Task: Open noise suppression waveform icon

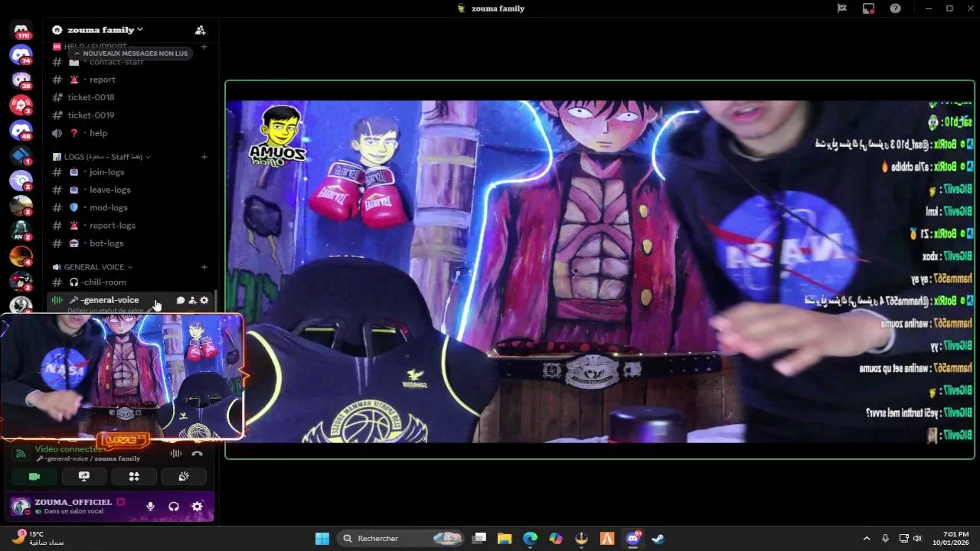Action: coord(176,453)
